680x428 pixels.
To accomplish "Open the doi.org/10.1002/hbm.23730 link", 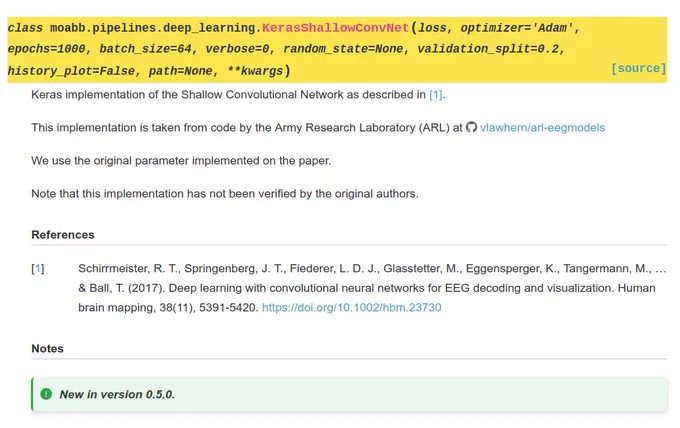I will click(352, 307).
